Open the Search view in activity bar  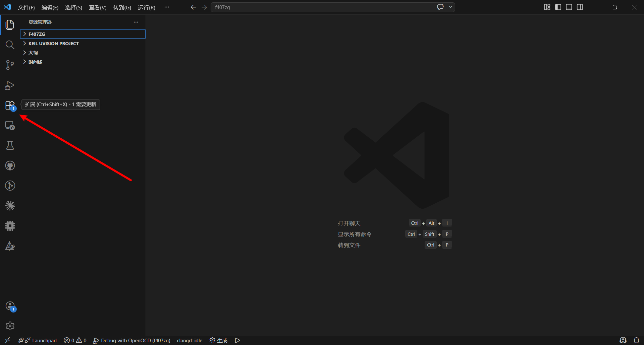[x=10, y=45]
